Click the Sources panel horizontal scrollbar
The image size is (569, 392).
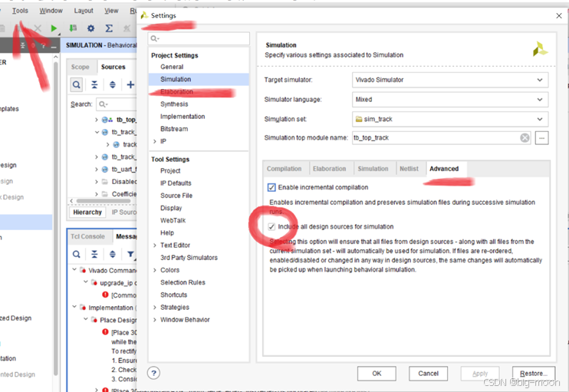[104, 201]
